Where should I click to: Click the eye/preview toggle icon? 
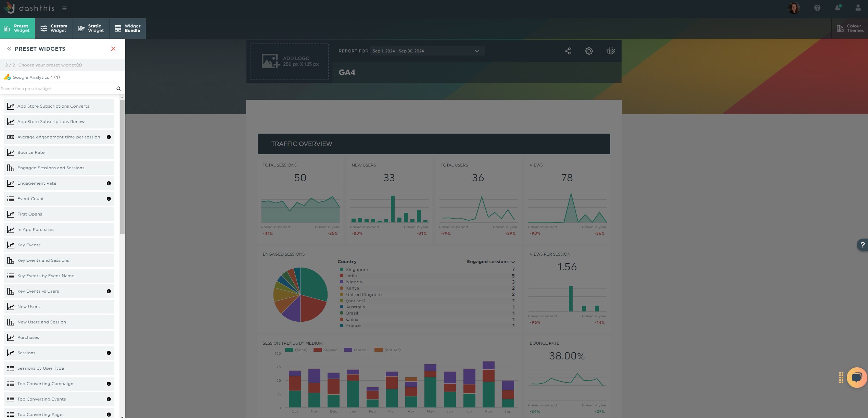(x=611, y=51)
